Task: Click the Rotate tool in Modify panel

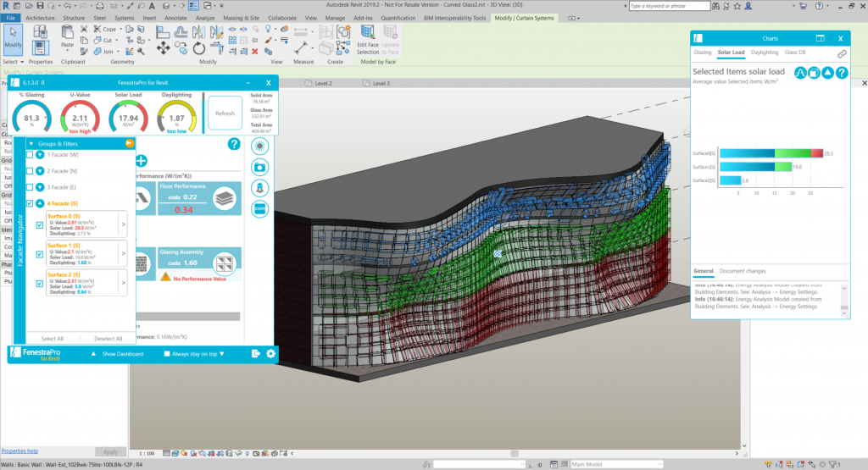Action: pos(198,49)
